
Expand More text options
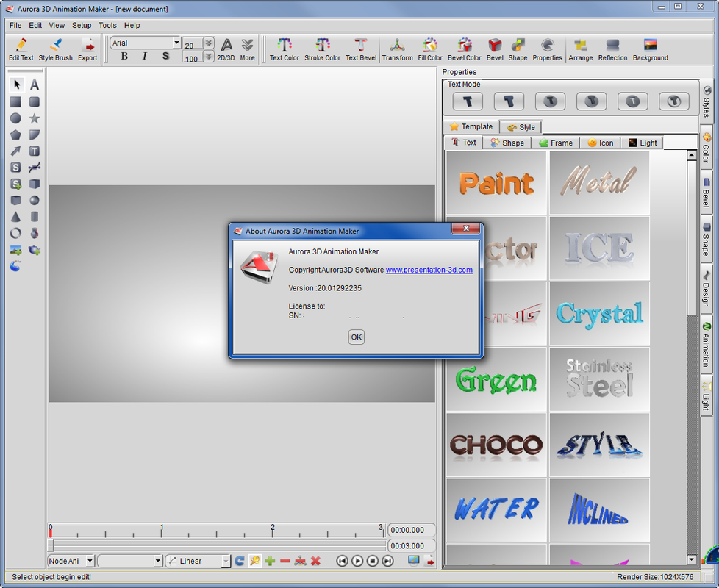pos(247,49)
